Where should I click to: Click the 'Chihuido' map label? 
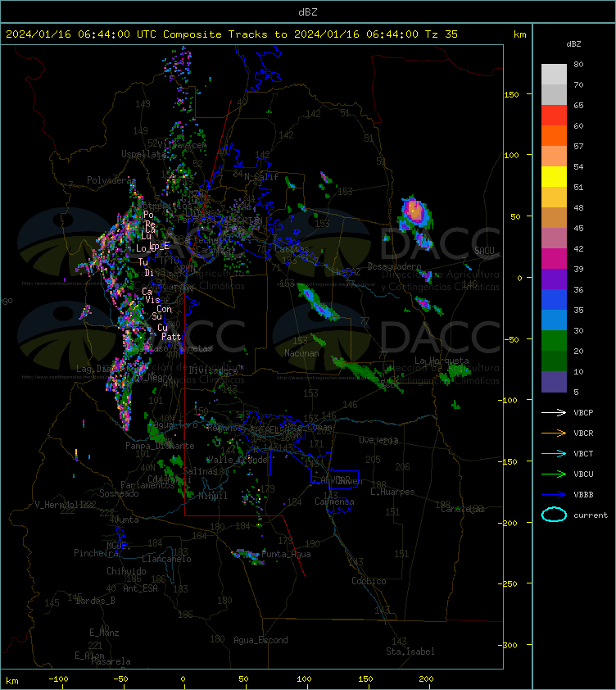126,570
